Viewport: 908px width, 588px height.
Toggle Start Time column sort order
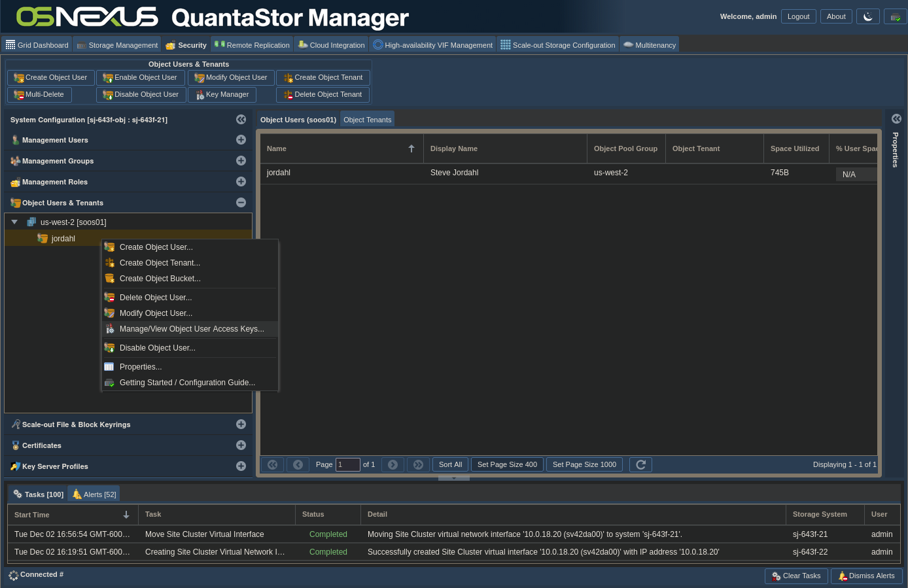click(x=126, y=515)
